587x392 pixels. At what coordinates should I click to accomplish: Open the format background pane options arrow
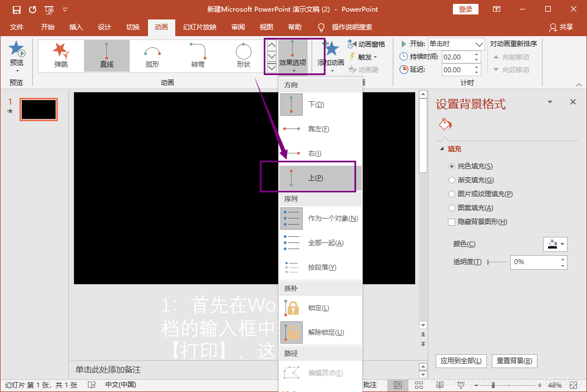click(x=550, y=102)
